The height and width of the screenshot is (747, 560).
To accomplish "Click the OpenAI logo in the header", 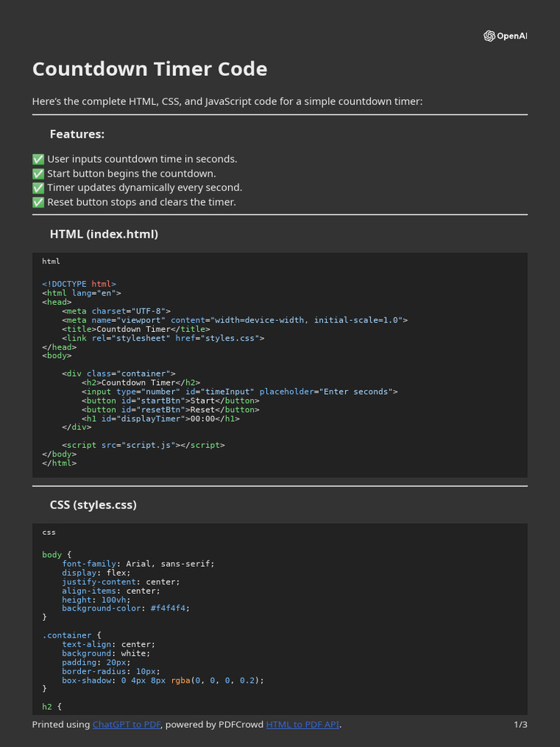I will (505, 36).
